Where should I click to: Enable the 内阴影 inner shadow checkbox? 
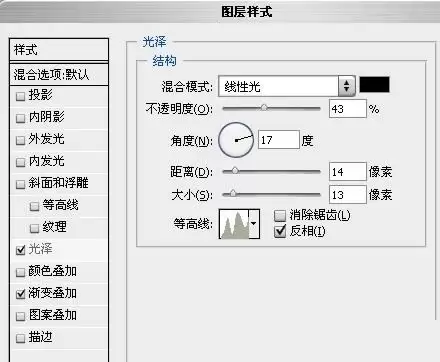[20, 118]
